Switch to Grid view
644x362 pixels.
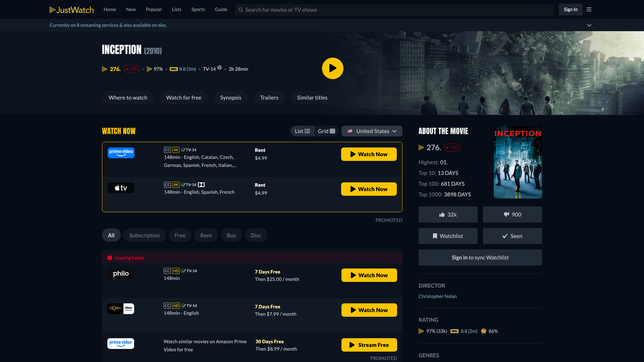point(326,131)
